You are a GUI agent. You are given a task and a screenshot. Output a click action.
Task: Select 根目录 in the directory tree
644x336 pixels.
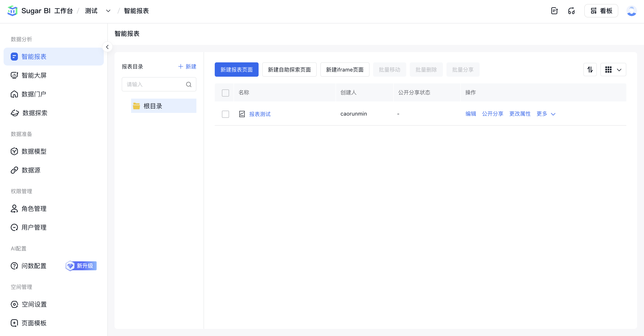tap(164, 106)
